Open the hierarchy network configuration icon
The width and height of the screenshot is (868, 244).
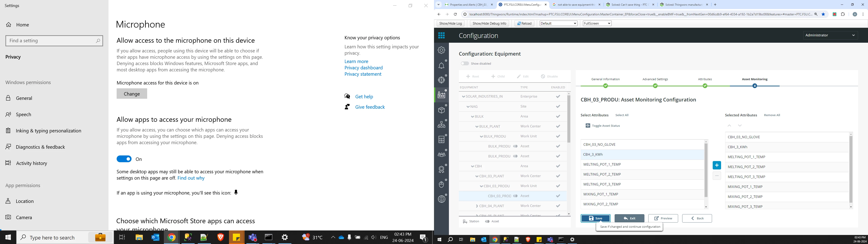[x=441, y=124]
